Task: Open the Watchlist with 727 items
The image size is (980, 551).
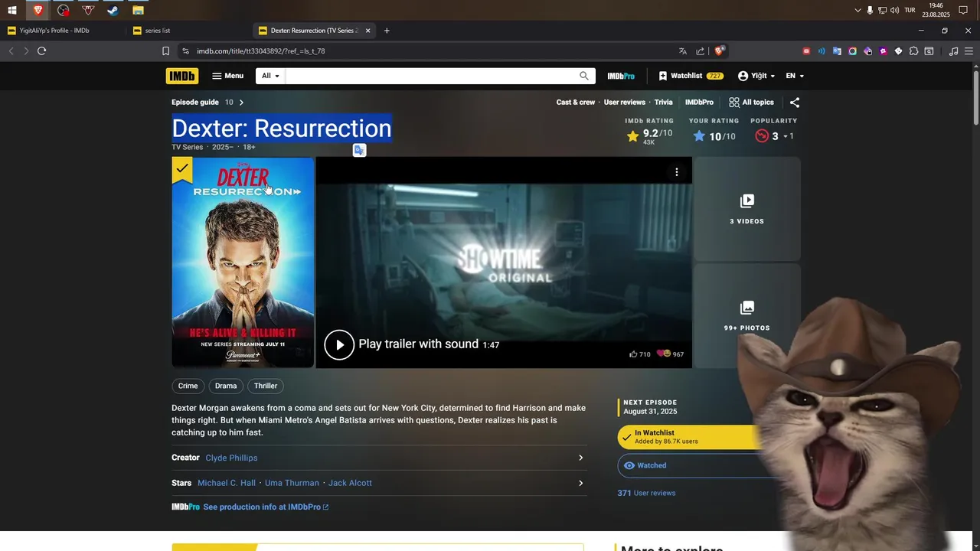Action: point(691,76)
